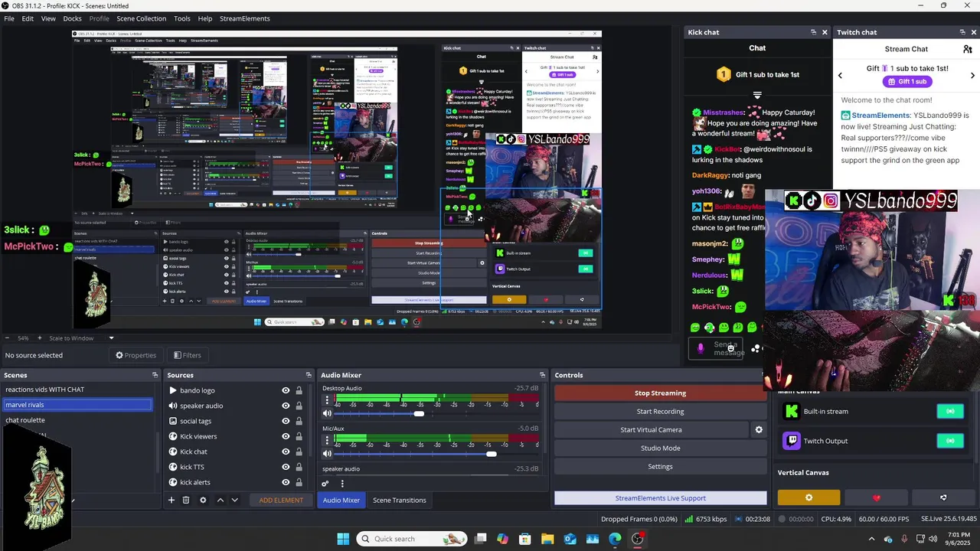Open Twitch chat community users icon
The width and height of the screenshot is (980, 551).
click(x=968, y=49)
